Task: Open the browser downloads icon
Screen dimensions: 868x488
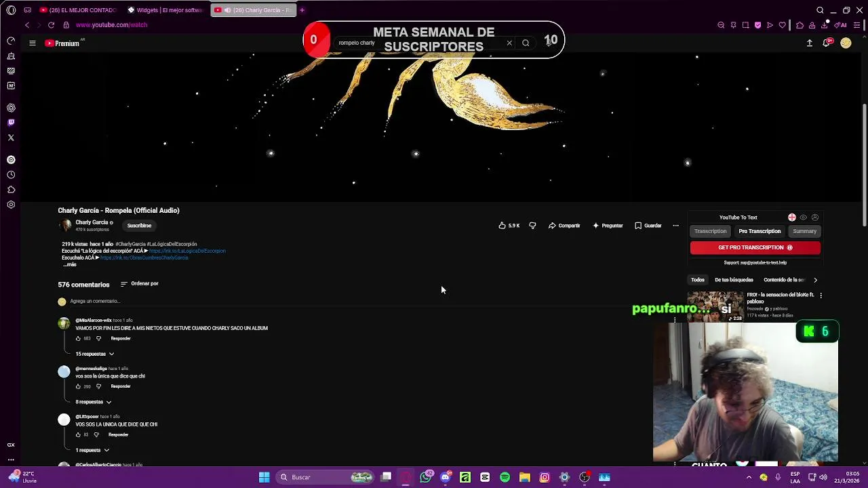Action: pyautogui.click(x=824, y=25)
